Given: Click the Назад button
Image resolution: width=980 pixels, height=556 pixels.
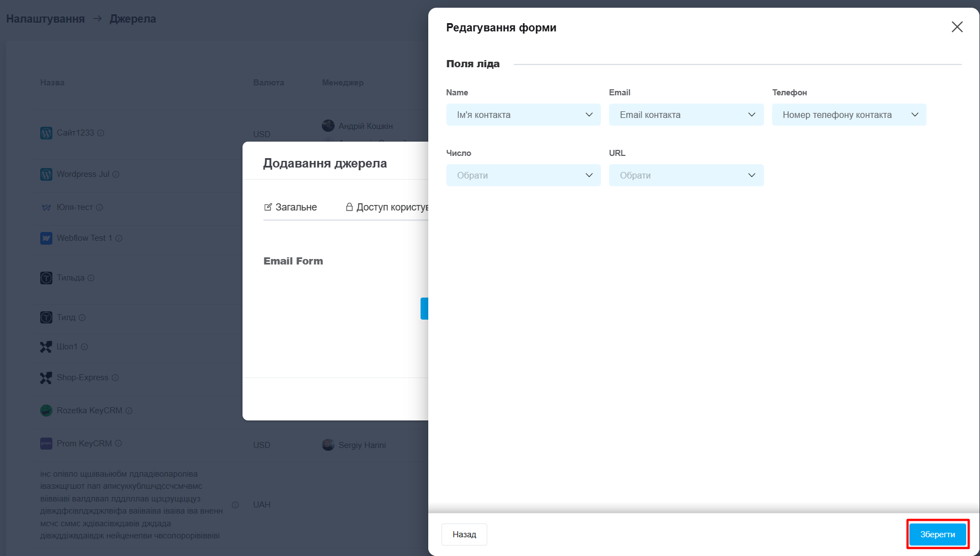Looking at the screenshot, I should [464, 535].
